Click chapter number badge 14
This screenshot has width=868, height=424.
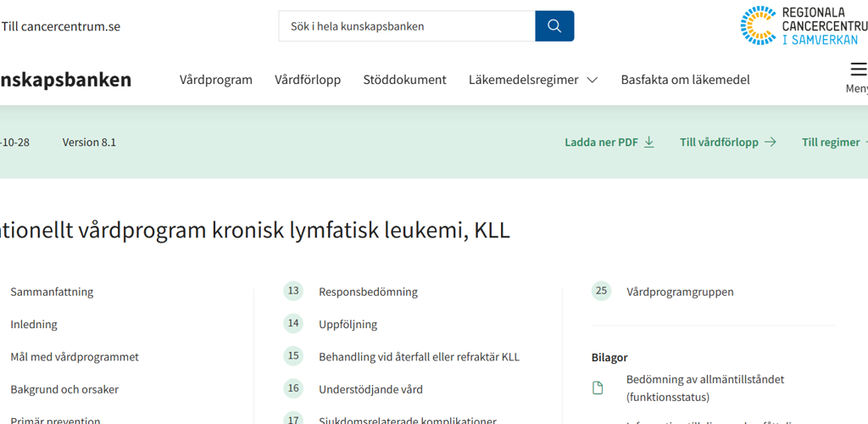click(x=293, y=323)
